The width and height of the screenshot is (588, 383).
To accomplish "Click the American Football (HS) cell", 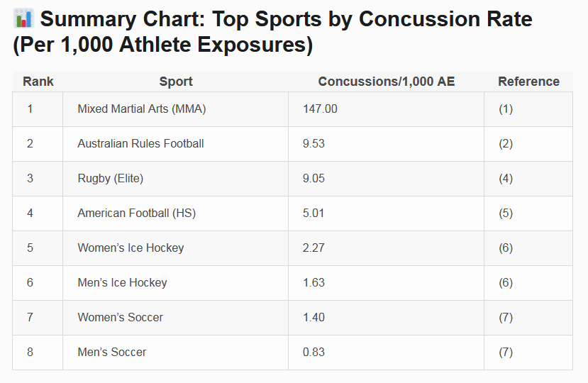I will coord(137,213).
